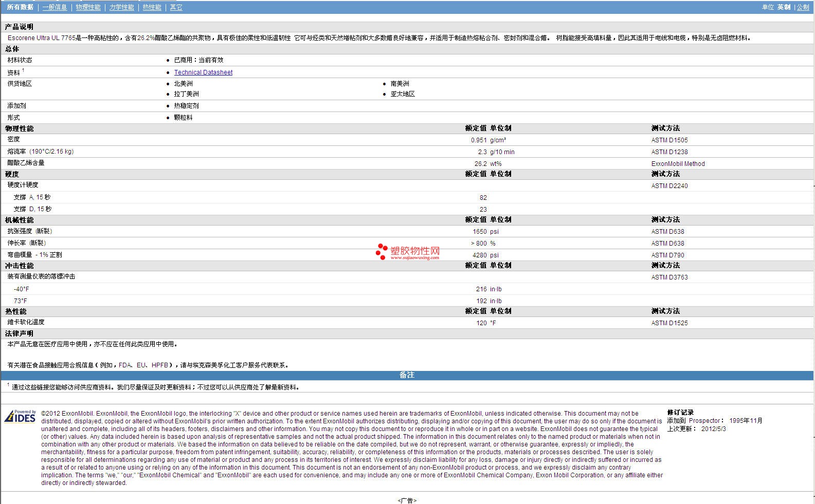815x504 pixels.
Task: Select the 维卡软化温度 row label
Action: (26, 322)
